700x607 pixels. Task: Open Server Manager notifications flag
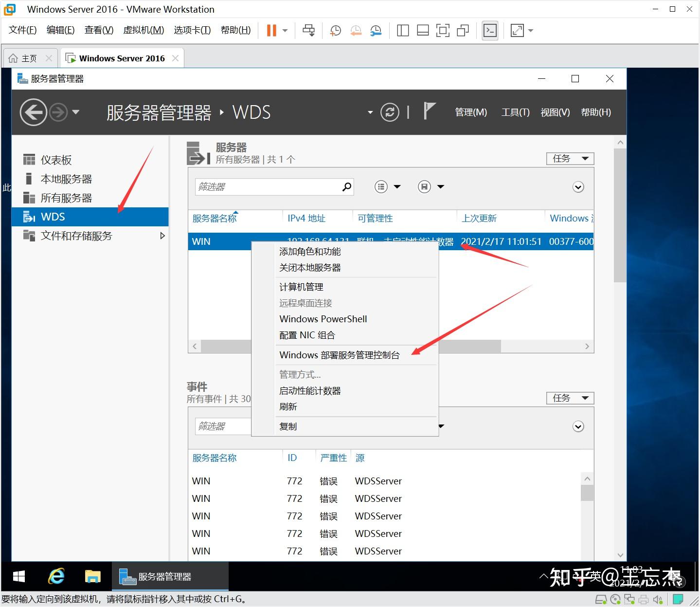pyautogui.click(x=428, y=112)
